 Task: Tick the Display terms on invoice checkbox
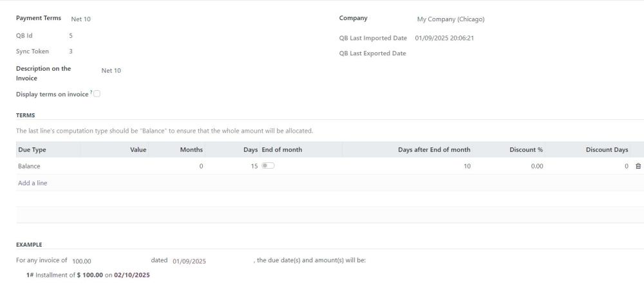tap(97, 94)
